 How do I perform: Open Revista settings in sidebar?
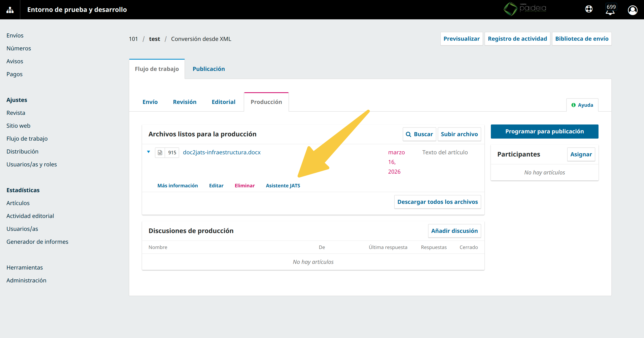point(16,113)
